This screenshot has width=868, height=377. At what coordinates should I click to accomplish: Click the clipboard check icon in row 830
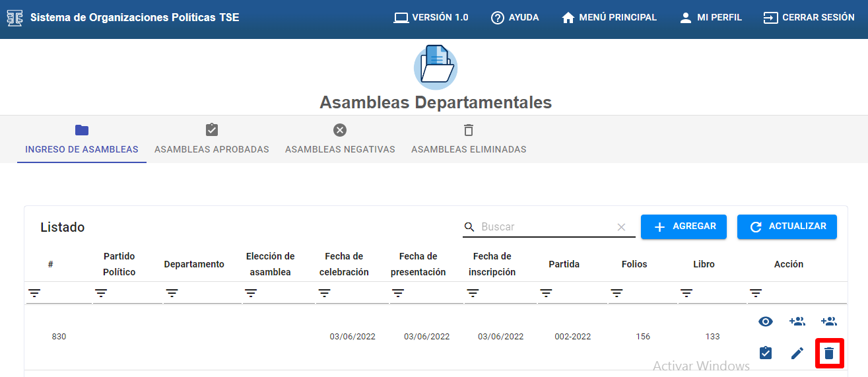click(765, 353)
